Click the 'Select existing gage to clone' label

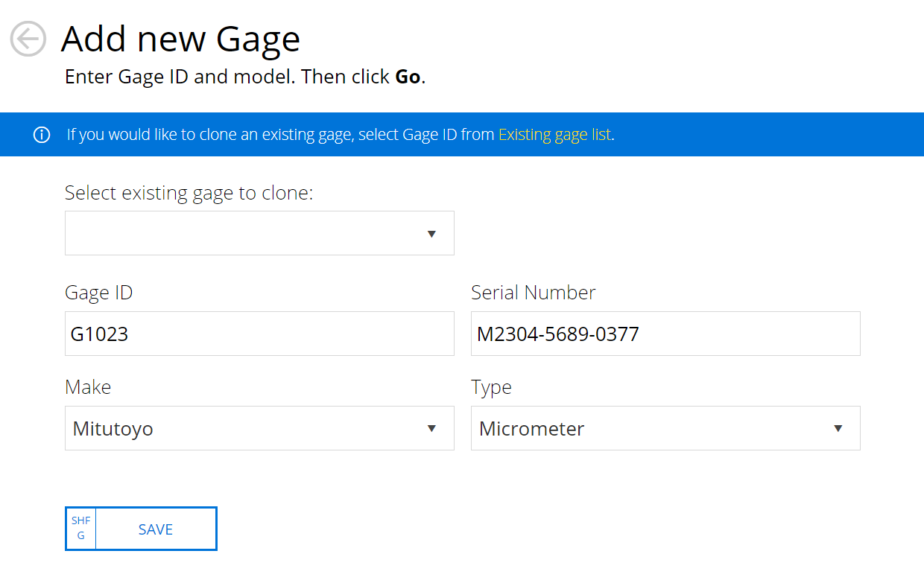click(189, 193)
